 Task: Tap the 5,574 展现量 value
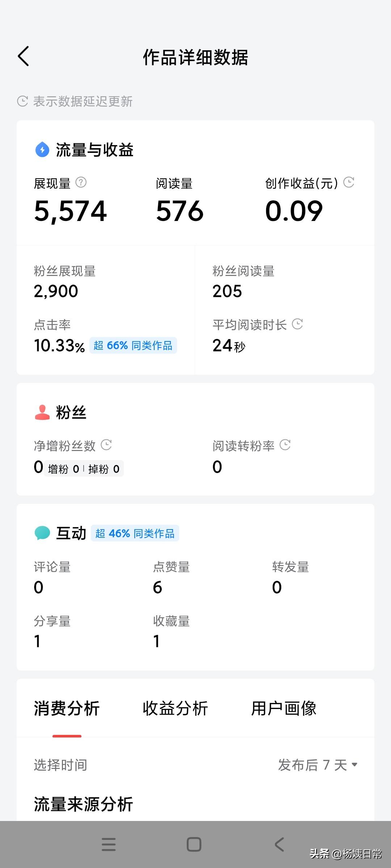point(71,211)
